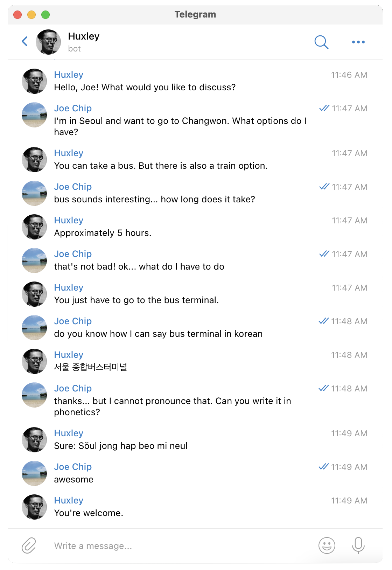Click the Korean text message 서울 종합버스터미널
Image resolution: width=392 pixels, height=570 pixels.
click(90, 367)
